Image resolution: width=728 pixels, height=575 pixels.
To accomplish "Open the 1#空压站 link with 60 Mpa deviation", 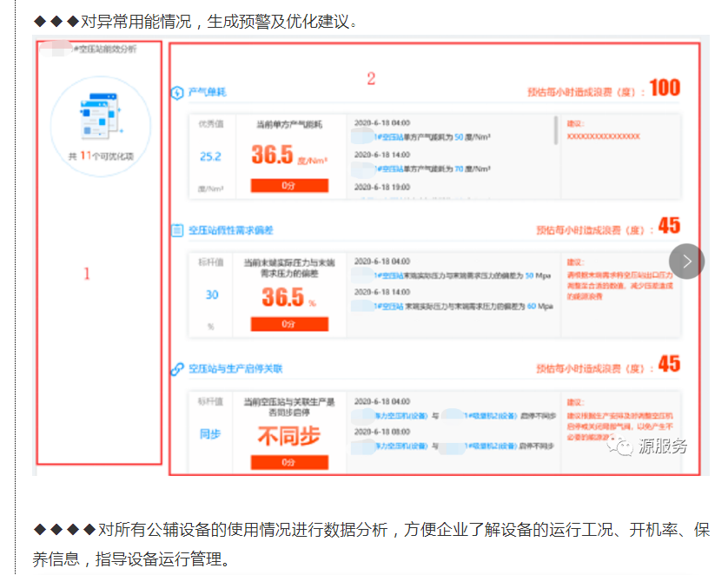I will point(390,307).
